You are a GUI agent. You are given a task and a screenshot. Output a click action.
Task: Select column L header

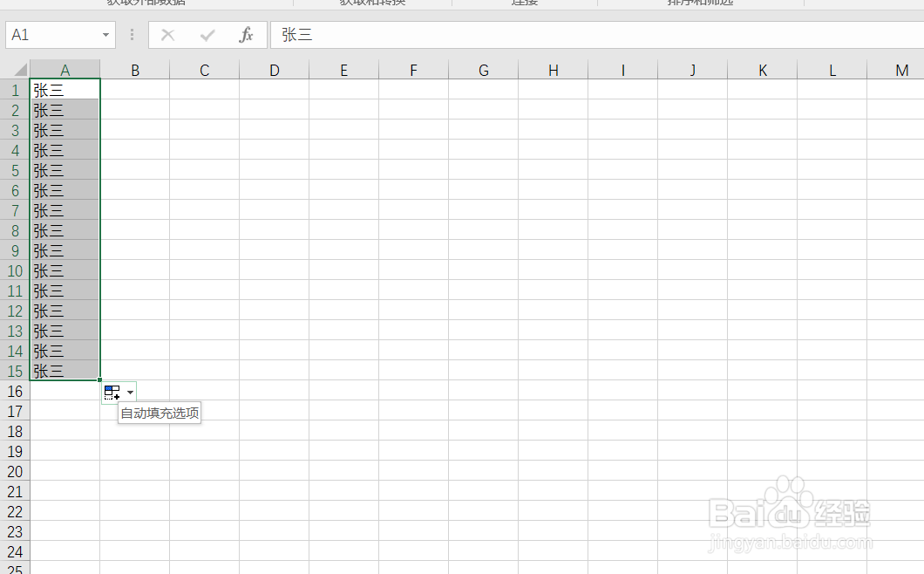pyautogui.click(x=832, y=70)
